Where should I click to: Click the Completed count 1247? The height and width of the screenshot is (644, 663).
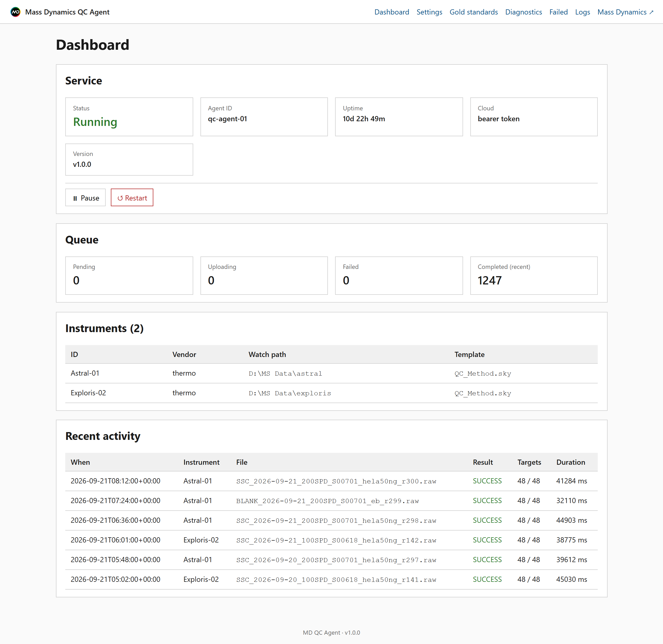[489, 281]
